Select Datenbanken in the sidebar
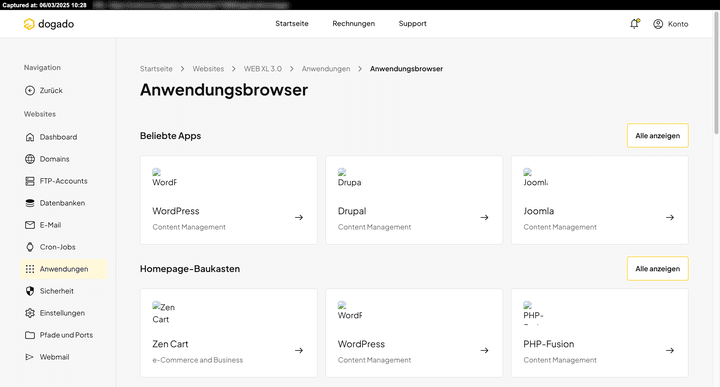This screenshot has width=720, height=387. coord(62,203)
